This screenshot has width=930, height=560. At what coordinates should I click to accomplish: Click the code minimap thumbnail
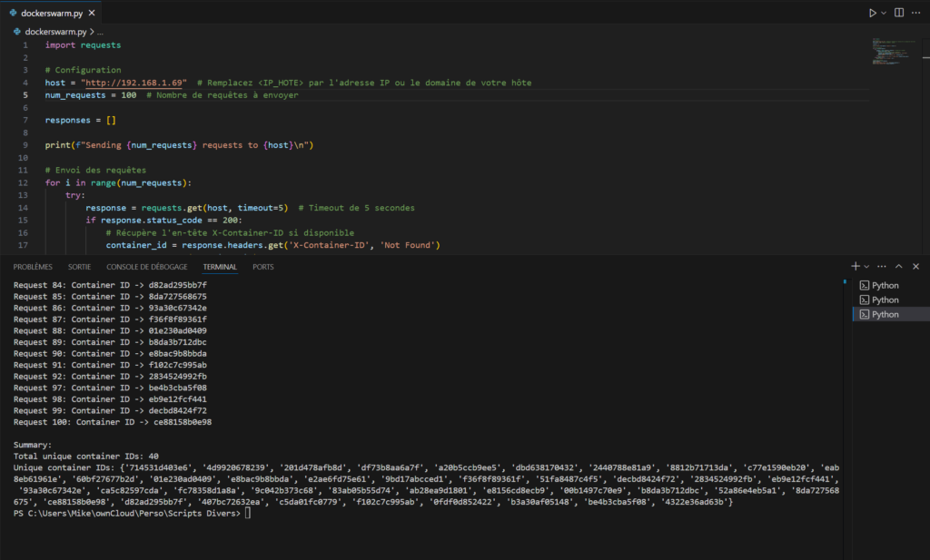(x=894, y=52)
